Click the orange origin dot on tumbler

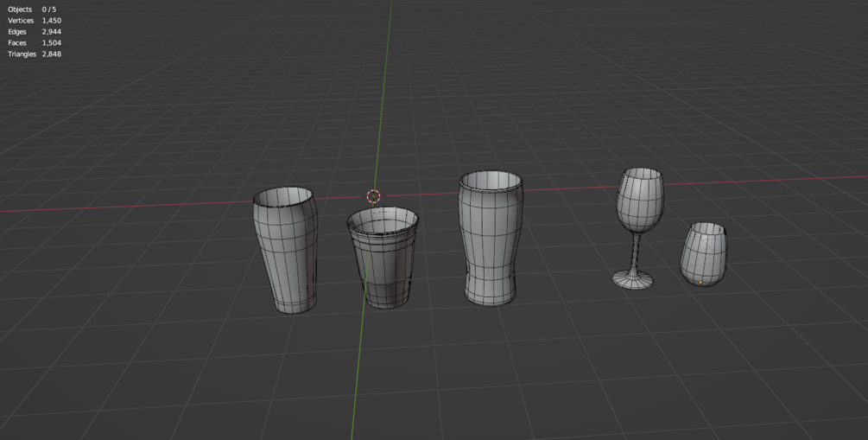[x=700, y=282]
